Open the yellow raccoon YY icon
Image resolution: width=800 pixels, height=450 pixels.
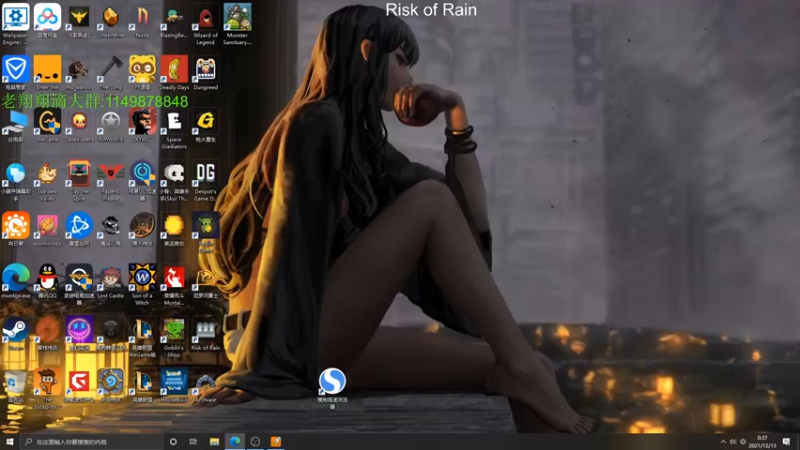tap(142, 72)
